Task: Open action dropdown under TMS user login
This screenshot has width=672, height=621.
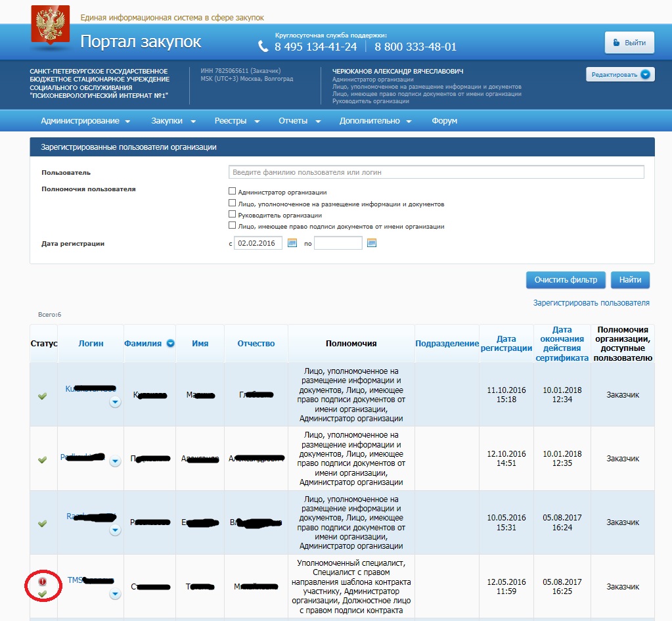Action: point(115,594)
